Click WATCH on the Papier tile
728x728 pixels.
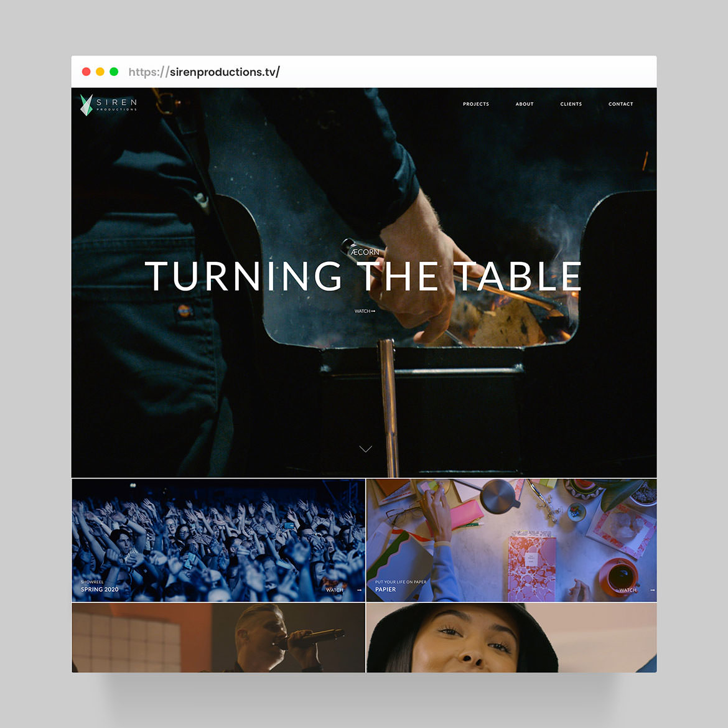click(627, 590)
